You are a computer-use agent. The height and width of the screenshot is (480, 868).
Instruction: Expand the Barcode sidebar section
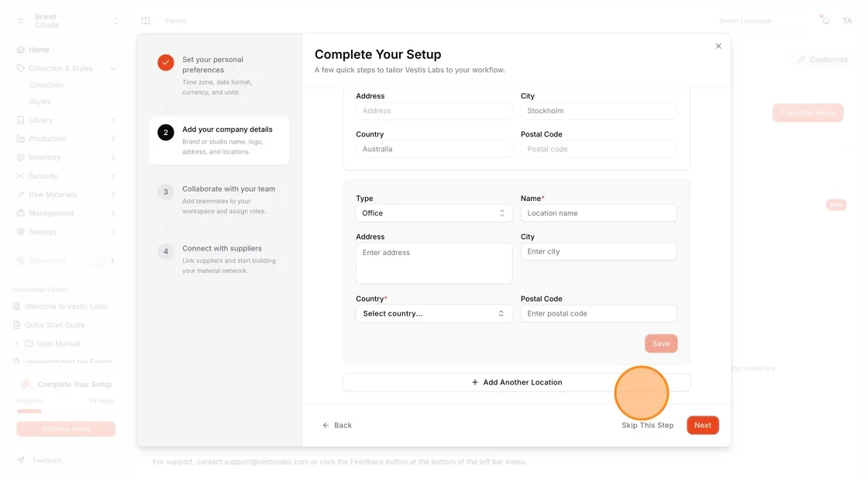click(113, 176)
